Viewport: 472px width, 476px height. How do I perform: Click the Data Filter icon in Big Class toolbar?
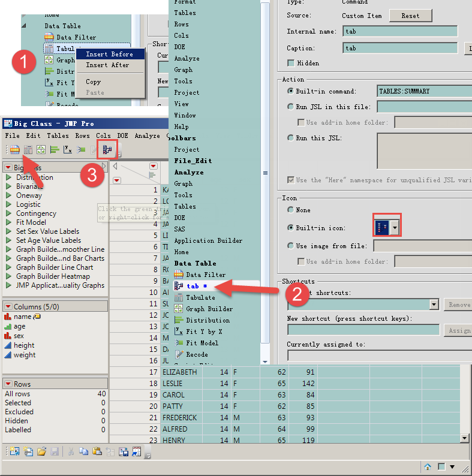tap(14, 149)
